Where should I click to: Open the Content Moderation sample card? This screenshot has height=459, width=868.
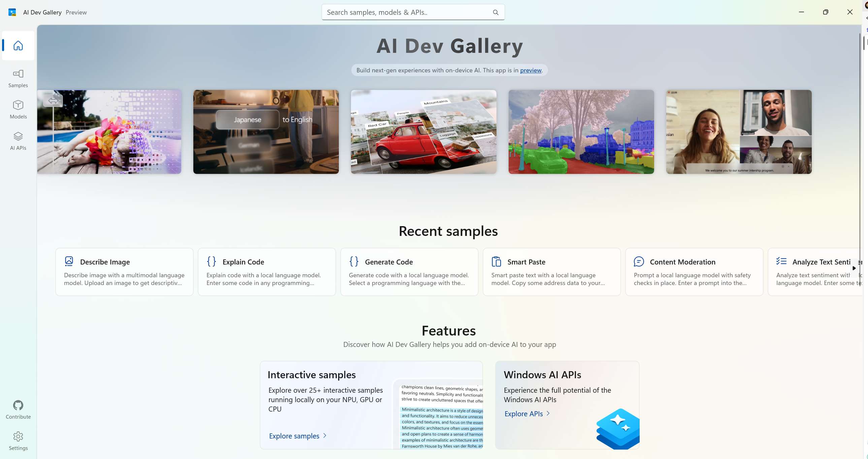click(x=694, y=272)
